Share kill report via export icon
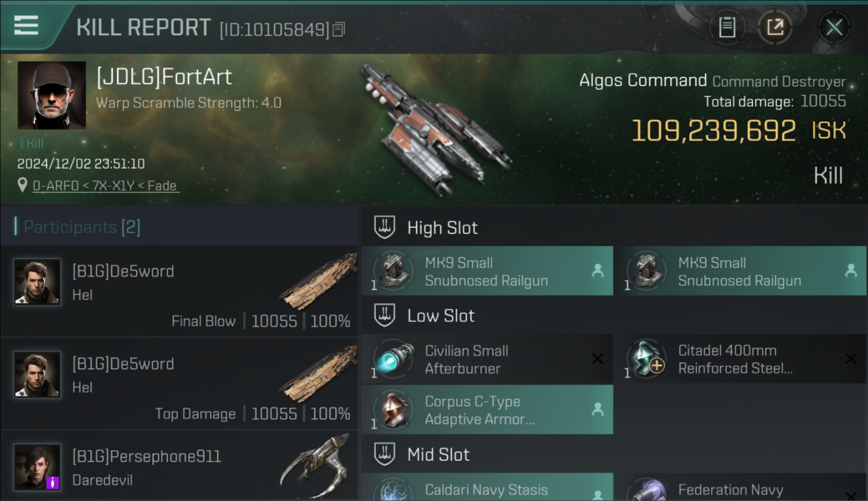The image size is (868, 501). pyautogui.click(x=775, y=27)
